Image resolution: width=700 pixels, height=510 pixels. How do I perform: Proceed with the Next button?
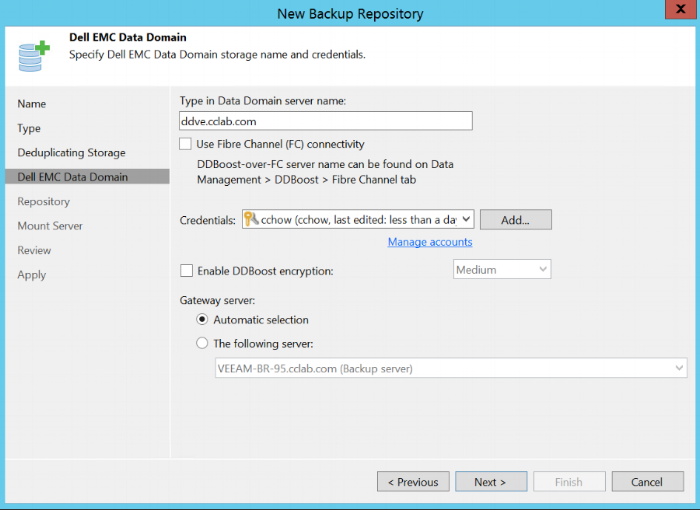click(491, 482)
